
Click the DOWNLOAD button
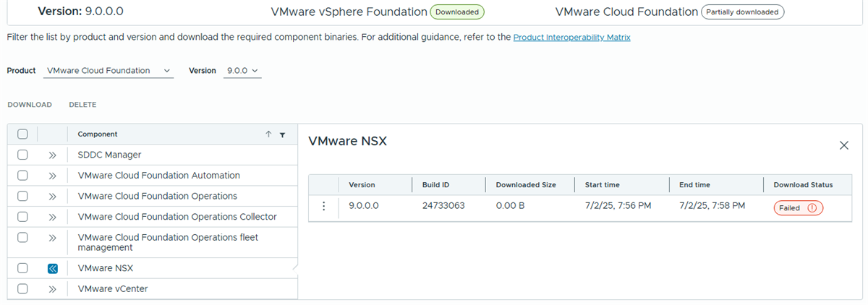30,105
